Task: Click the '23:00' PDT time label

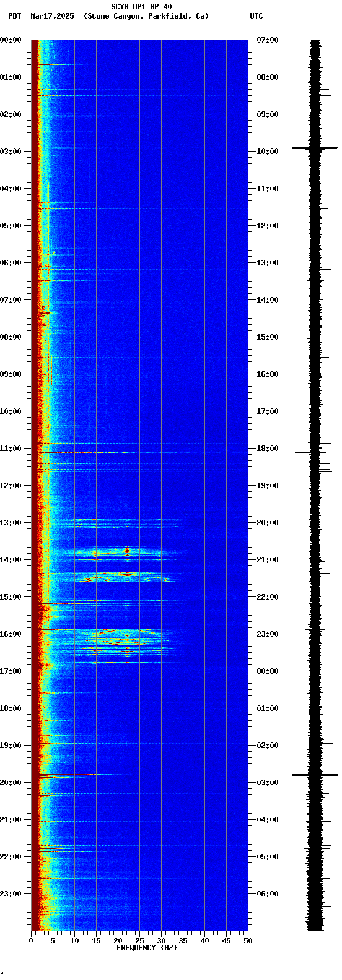Action: point(11,894)
